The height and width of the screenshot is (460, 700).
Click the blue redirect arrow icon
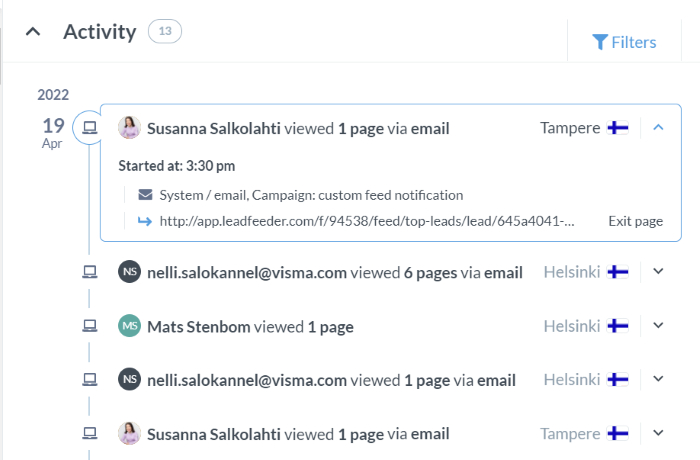145,221
